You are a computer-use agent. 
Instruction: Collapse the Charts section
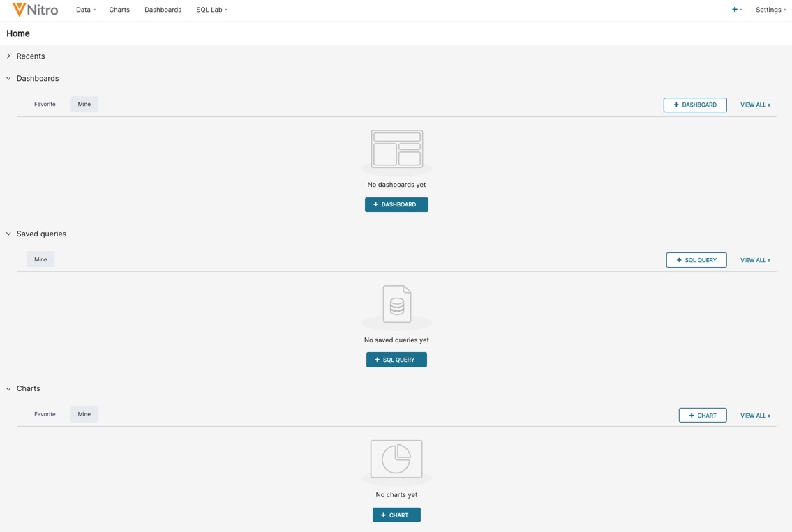(x=9, y=388)
